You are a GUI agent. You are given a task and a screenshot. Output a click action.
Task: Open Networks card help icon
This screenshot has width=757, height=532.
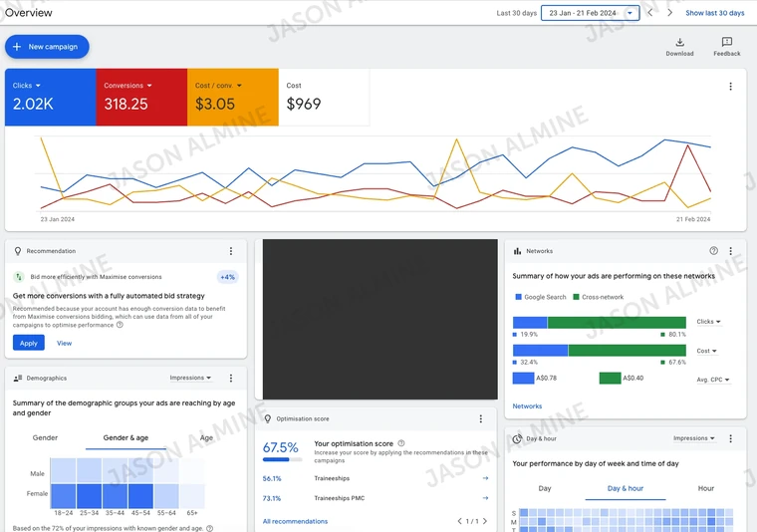(713, 250)
